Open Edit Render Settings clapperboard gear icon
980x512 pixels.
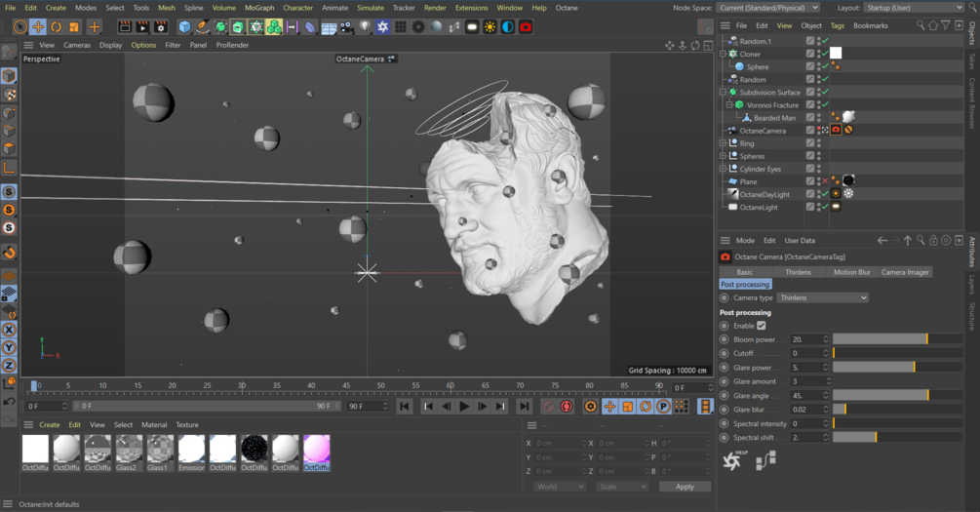[x=161, y=26]
